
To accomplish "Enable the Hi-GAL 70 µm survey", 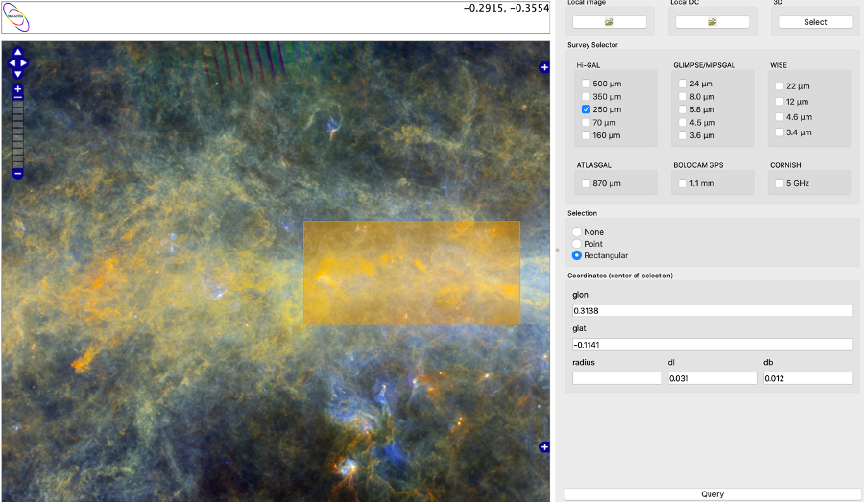I will [586, 123].
